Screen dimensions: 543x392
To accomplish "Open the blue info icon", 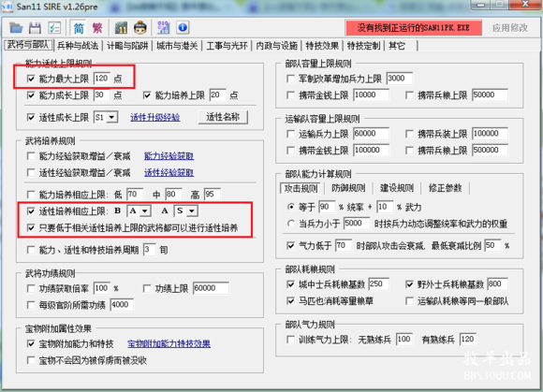I will [183, 28].
